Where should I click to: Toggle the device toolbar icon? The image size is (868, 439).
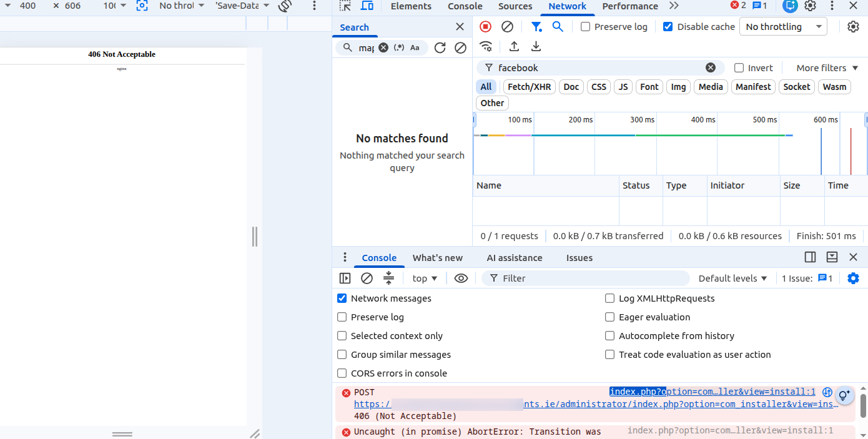tap(367, 6)
